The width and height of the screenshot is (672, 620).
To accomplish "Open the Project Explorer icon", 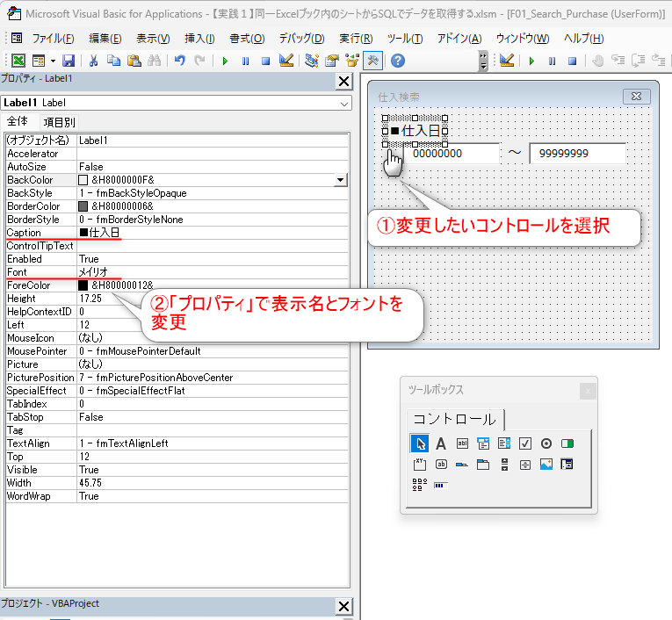I will tap(312, 61).
